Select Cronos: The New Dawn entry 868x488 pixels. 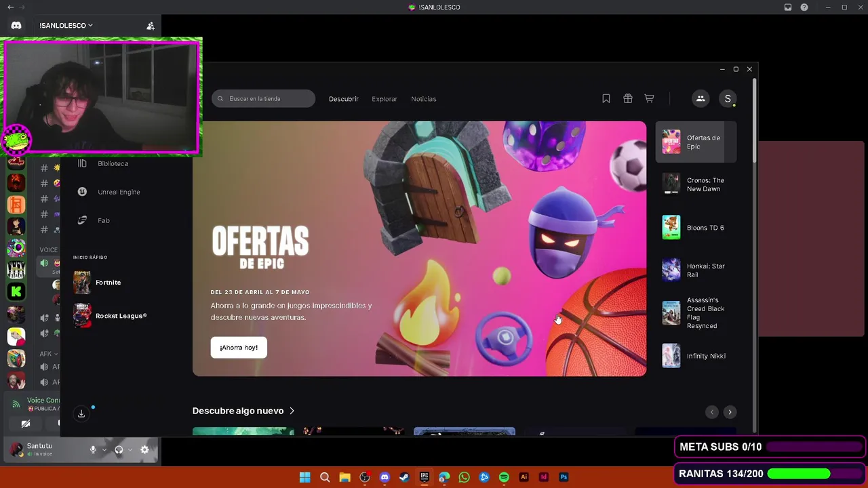(696, 184)
